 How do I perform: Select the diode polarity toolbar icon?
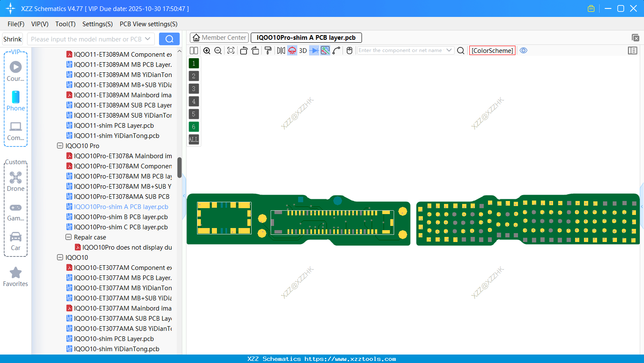(313, 50)
